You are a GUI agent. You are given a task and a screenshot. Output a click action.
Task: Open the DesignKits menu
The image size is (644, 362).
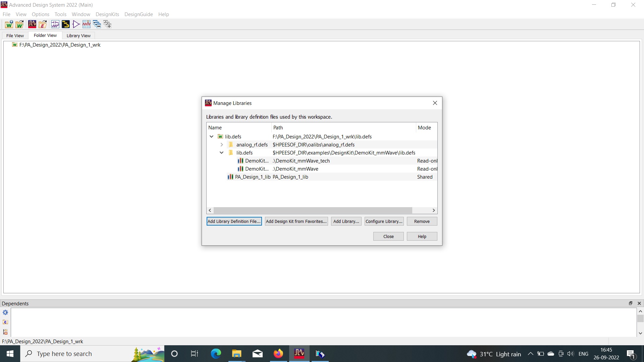[107, 14]
